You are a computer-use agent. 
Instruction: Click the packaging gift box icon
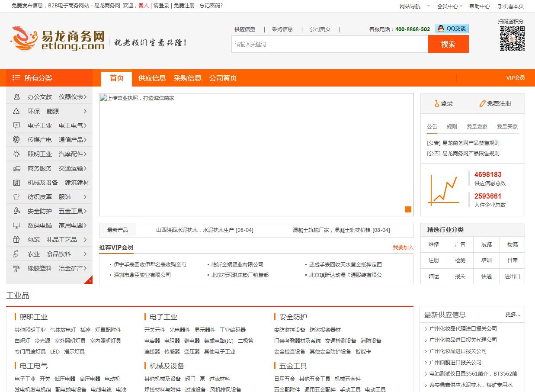tap(16, 240)
